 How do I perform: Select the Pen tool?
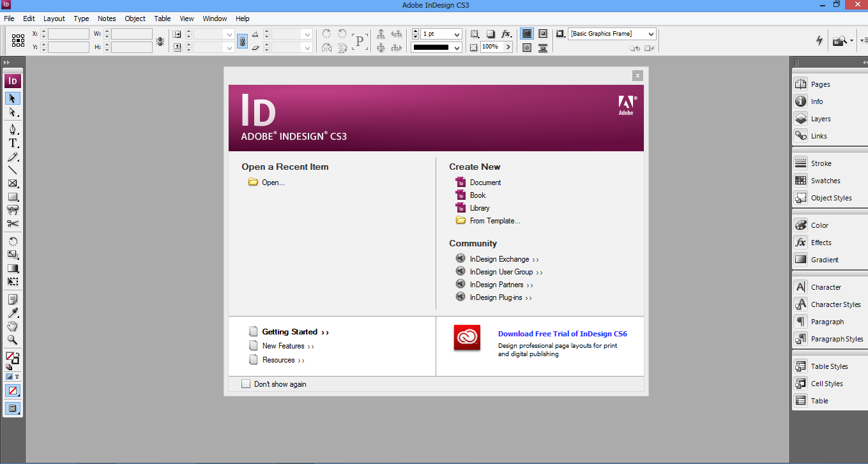(x=13, y=130)
